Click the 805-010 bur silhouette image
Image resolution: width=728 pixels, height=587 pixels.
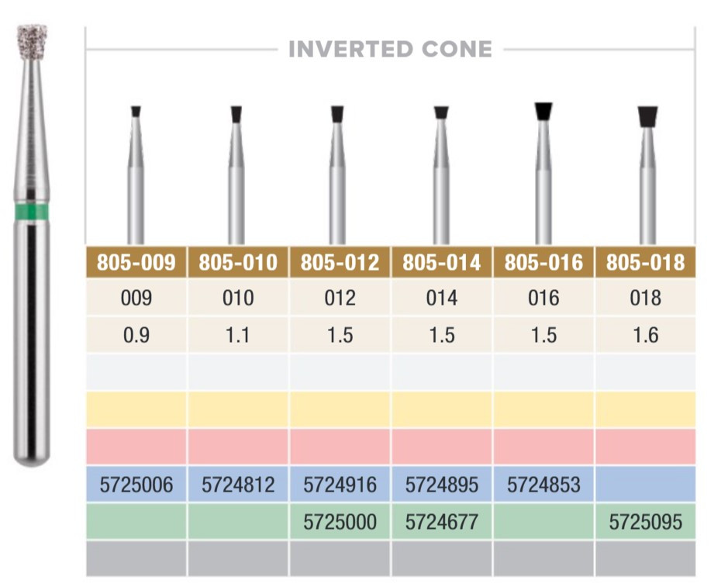click(x=236, y=174)
